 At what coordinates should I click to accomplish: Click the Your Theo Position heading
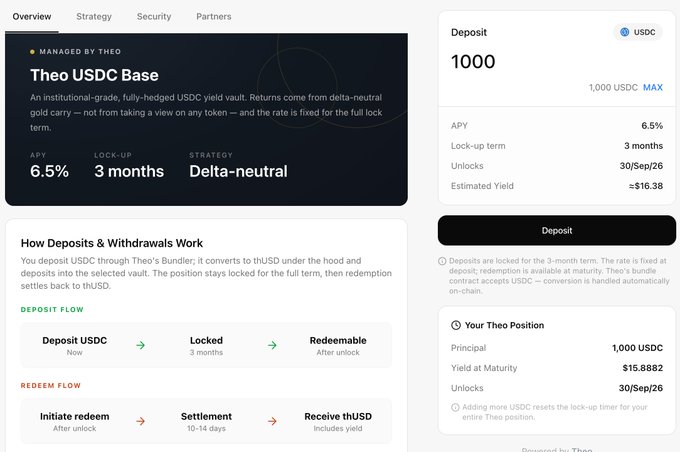pos(504,325)
